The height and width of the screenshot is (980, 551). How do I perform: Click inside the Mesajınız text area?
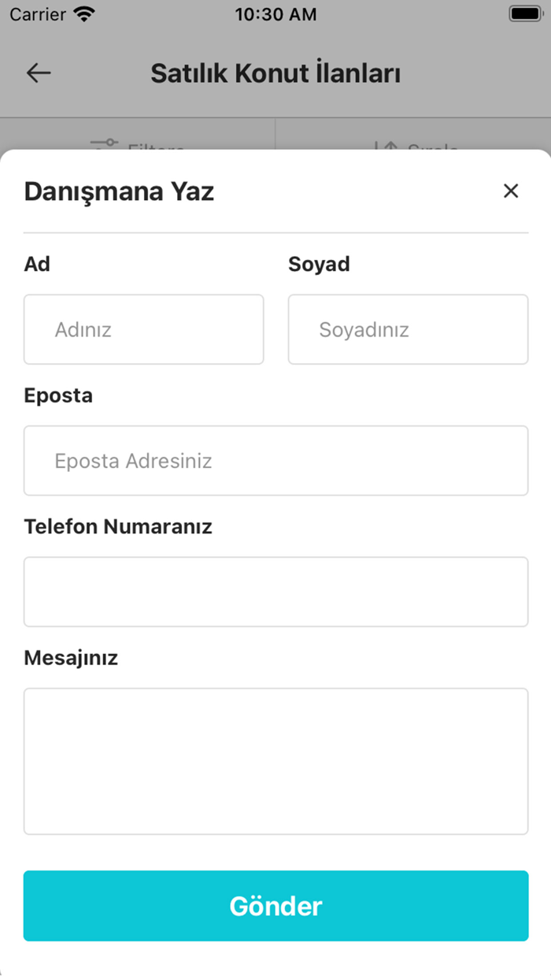tap(275, 760)
